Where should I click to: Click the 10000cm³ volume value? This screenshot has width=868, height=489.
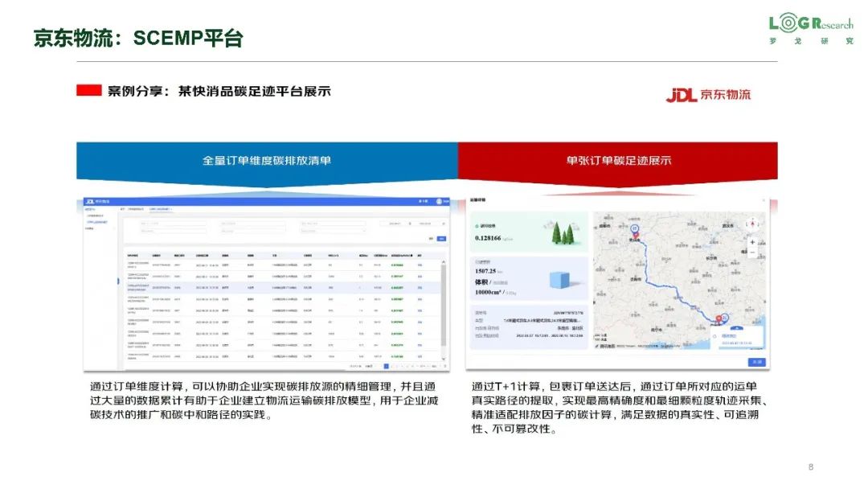488,293
